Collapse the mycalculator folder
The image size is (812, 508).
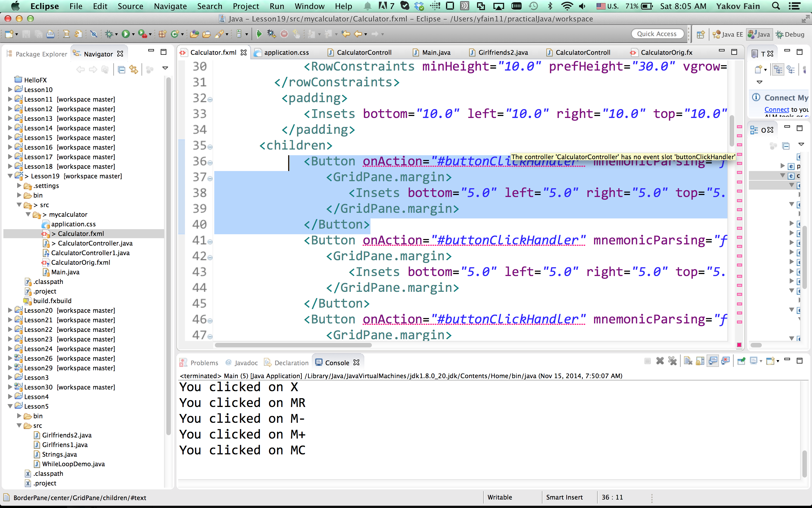[28, 214]
